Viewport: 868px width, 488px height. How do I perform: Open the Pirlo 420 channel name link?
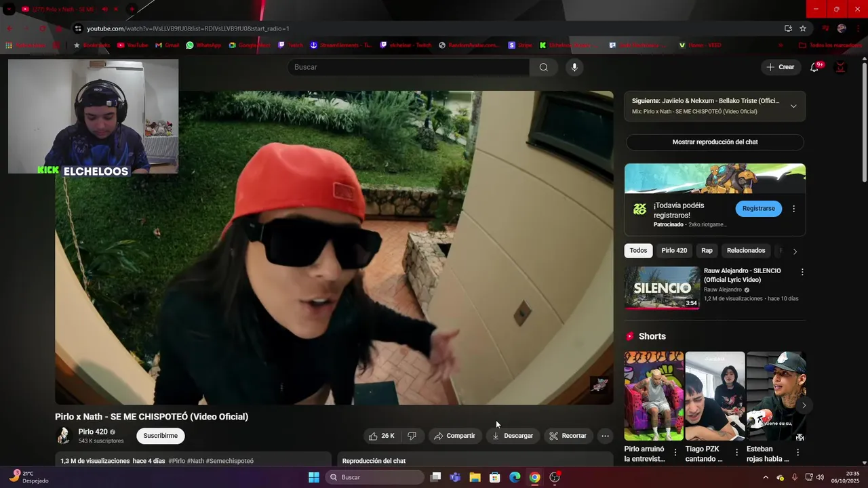(93, 432)
